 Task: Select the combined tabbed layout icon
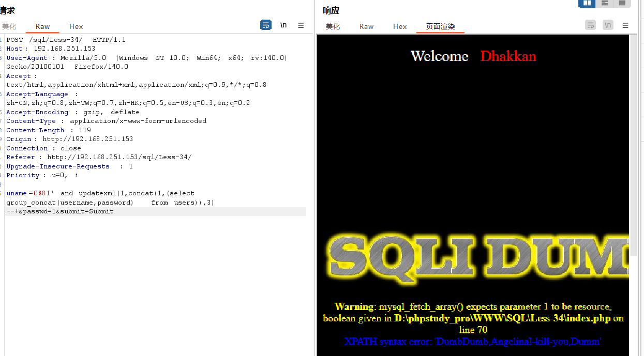pos(622,3)
